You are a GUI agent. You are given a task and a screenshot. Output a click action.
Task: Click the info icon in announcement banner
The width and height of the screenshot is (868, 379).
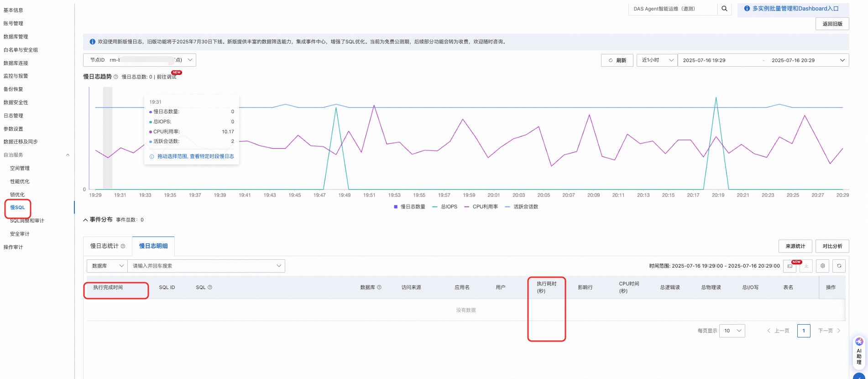tap(93, 42)
